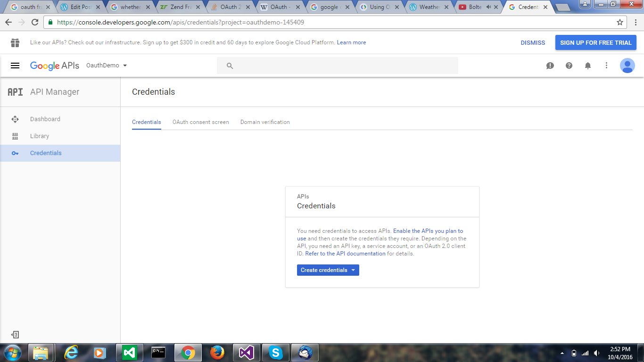The image size is (644, 362).
Task: Open the hamburger navigation menu
Action: coord(15,66)
